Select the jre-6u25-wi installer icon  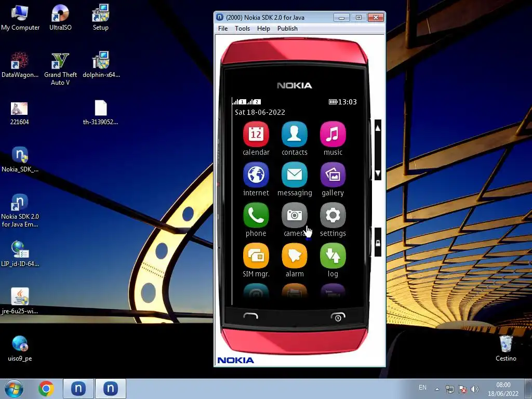click(20, 301)
